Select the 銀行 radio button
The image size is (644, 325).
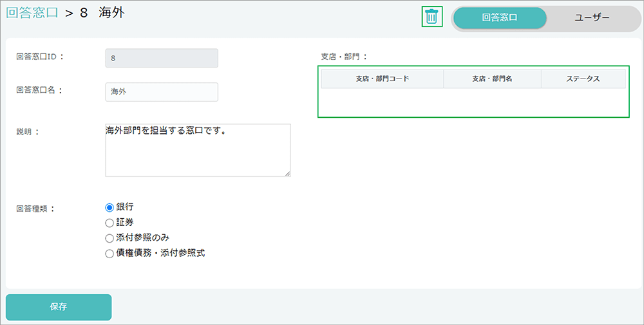tap(109, 207)
